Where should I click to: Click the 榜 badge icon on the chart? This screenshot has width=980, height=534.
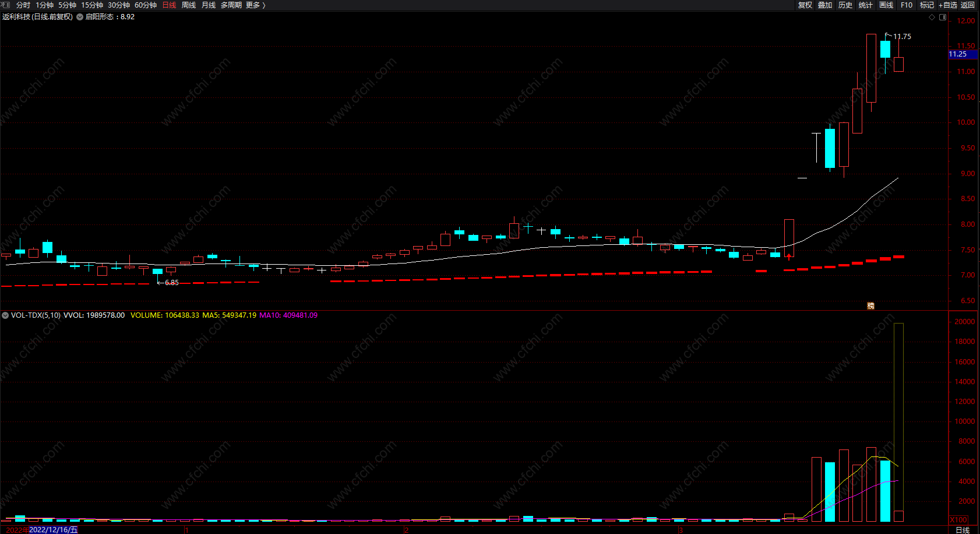pyautogui.click(x=870, y=306)
